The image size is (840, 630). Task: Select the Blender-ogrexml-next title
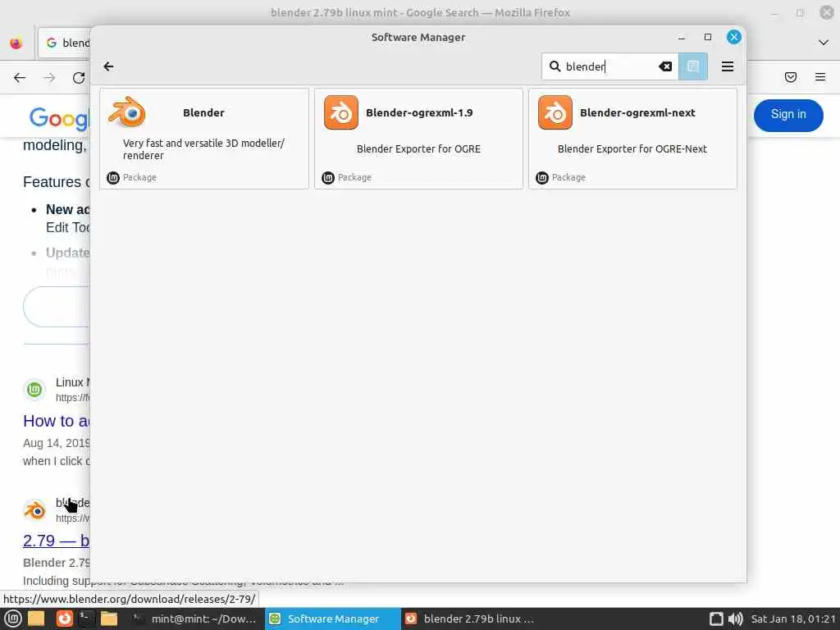pos(637,112)
